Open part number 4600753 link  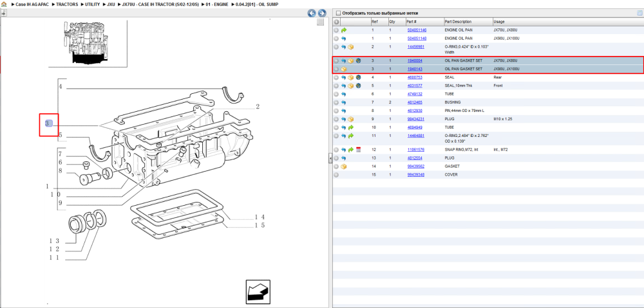pos(414,78)
